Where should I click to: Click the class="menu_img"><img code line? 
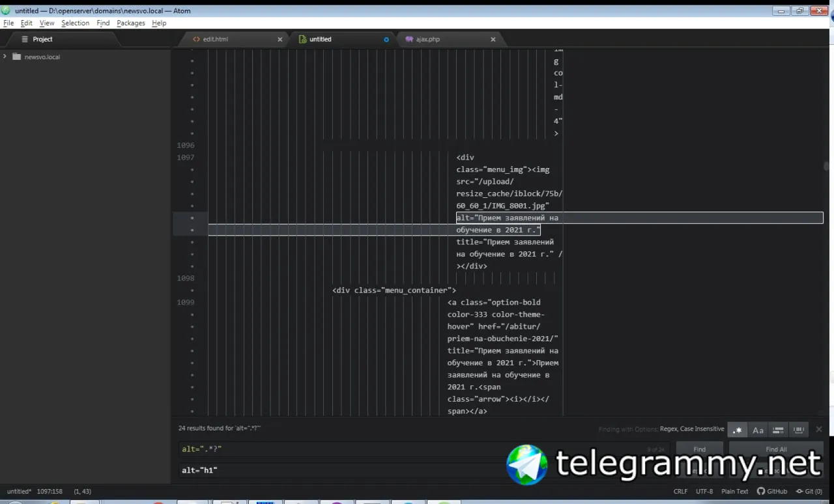[x=502, y=169]
